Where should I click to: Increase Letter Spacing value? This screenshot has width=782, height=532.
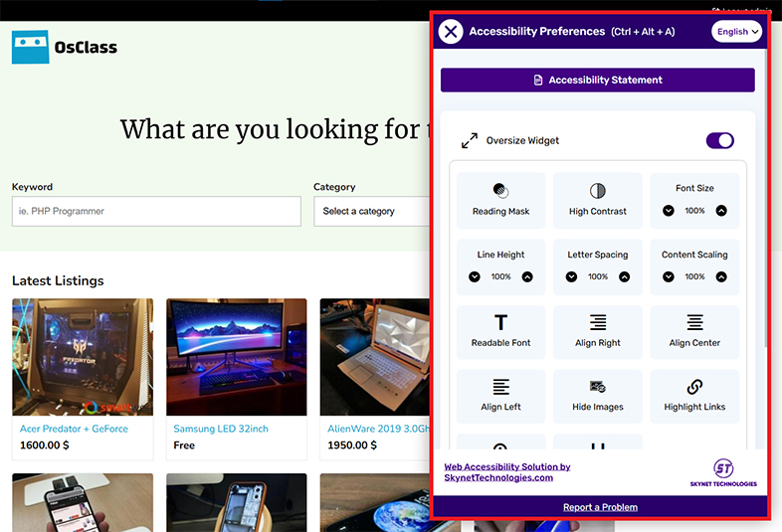[625, 276]
